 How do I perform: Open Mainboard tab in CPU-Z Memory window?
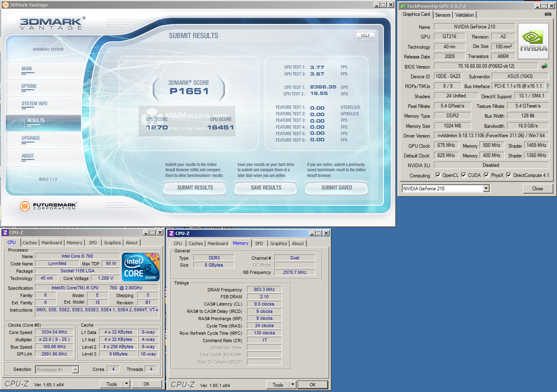click(218, 243)
